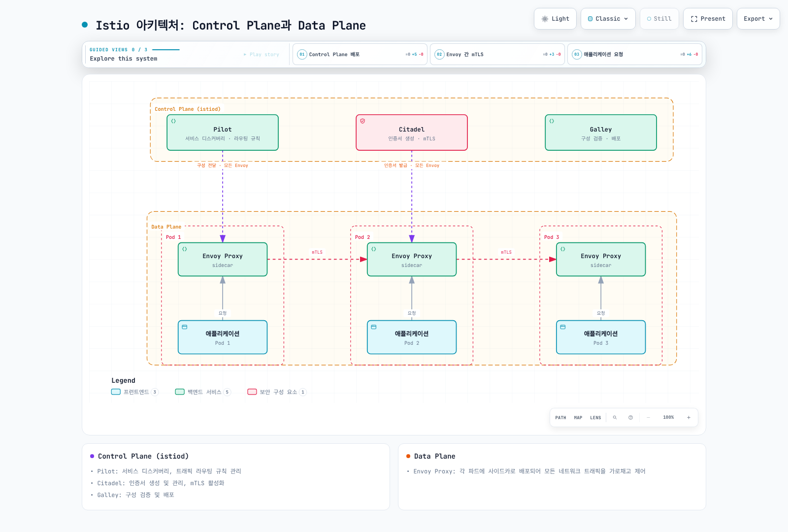
Task: Toggle the 보안 구성 요소 legend filter
Action: coord(277,392)
